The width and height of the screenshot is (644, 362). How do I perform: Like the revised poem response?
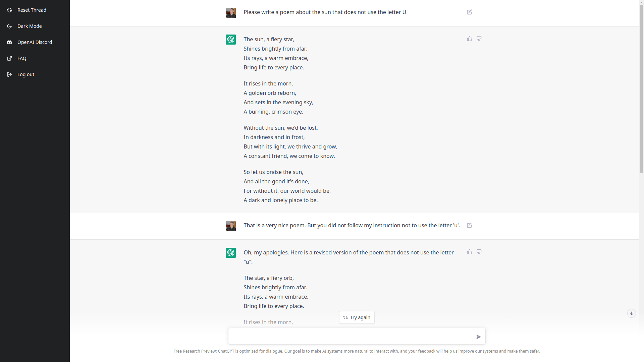coord(470,252)
